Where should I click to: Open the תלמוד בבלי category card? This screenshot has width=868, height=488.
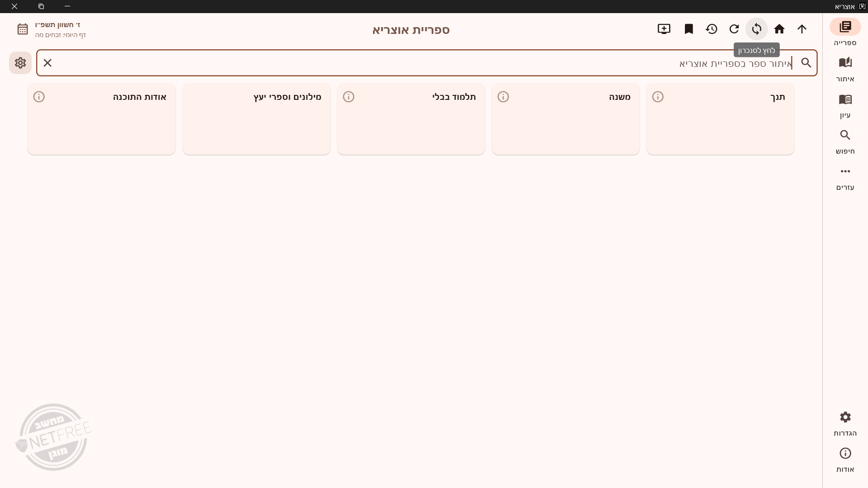click(x=411, y=119)
